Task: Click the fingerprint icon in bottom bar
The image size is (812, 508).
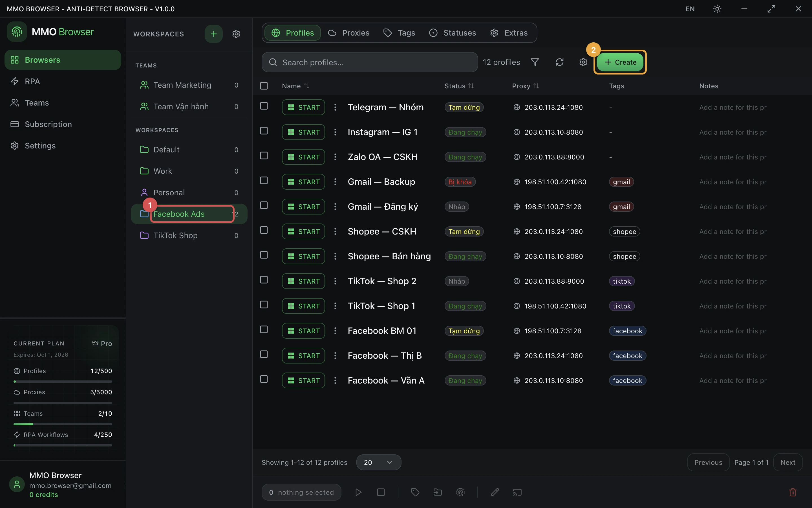Action: tap(460, 492)
